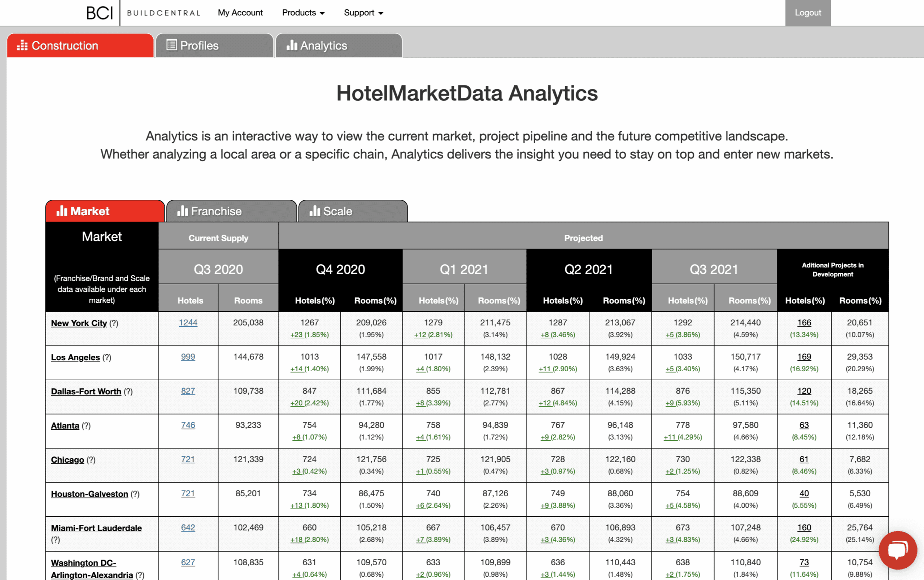Click the 166 additional projects link
The image size is (924, 580).
(804, 323)
